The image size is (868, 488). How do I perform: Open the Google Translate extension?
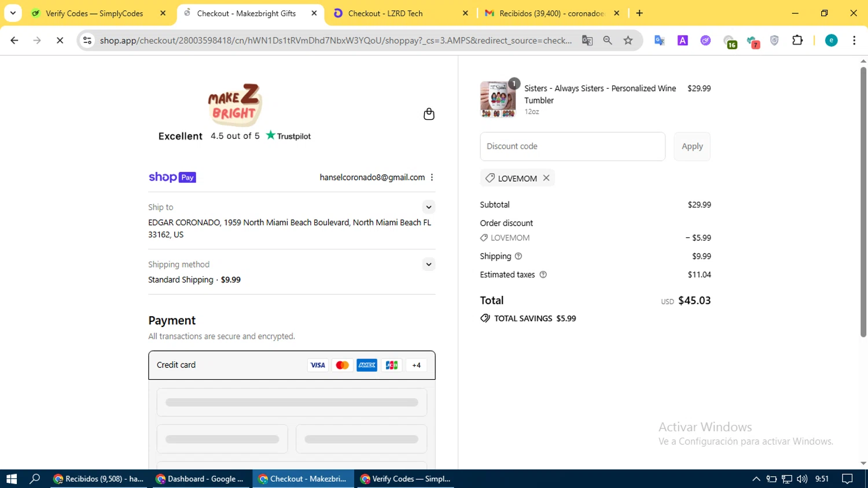(660, 41)
